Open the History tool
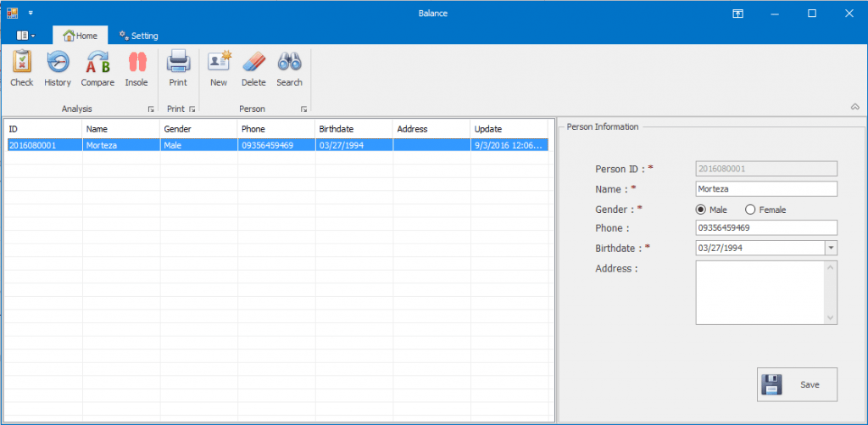The image size is (868, 425). tap(58, 69)
